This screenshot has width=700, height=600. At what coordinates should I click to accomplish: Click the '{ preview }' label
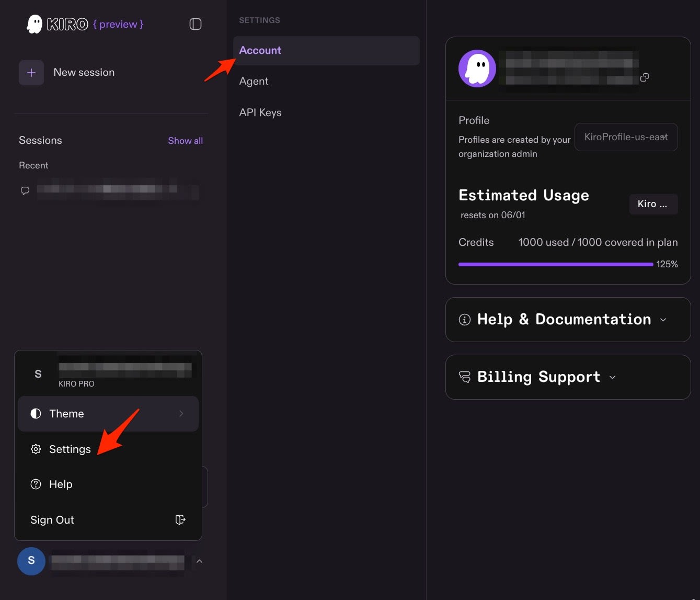point(118,24)
